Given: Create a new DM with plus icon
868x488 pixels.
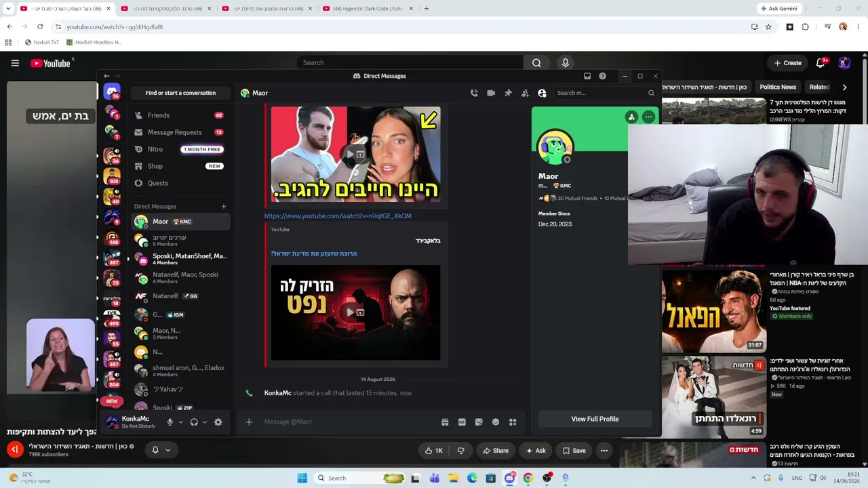Looking at the screenshot, I should point(224,206).
